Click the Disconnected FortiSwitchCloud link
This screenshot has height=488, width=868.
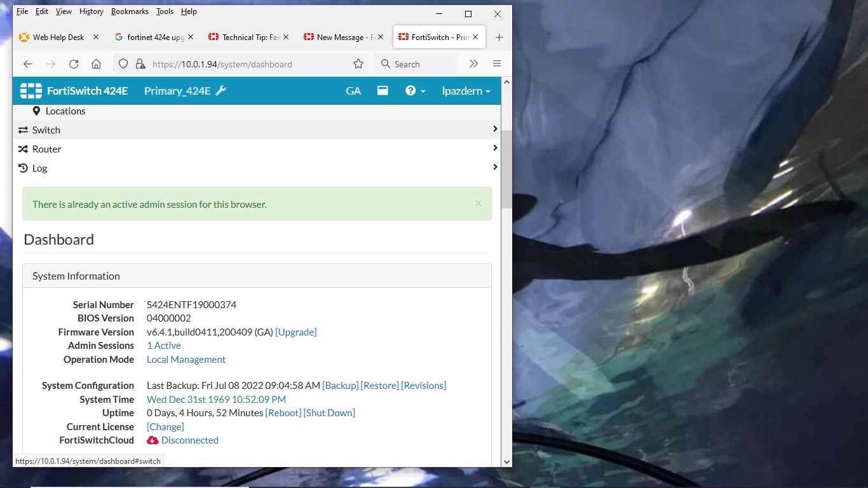pyautogui.click(x=190, y=440)
